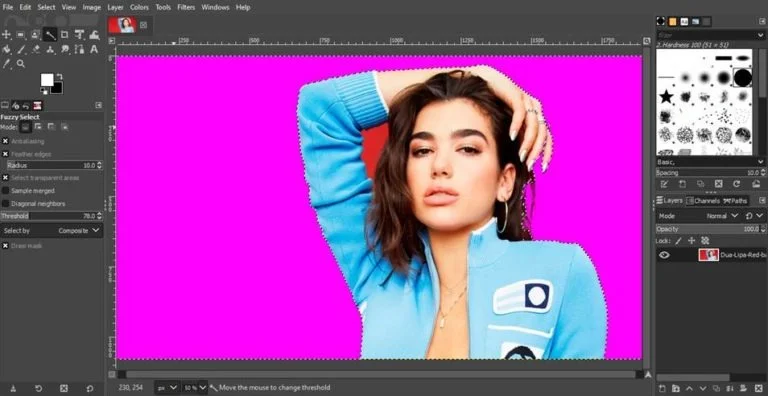Choose Add to selection mode icon
This screenshot has width=768, height=396.
pyautogui.click(x=38, y=127)
